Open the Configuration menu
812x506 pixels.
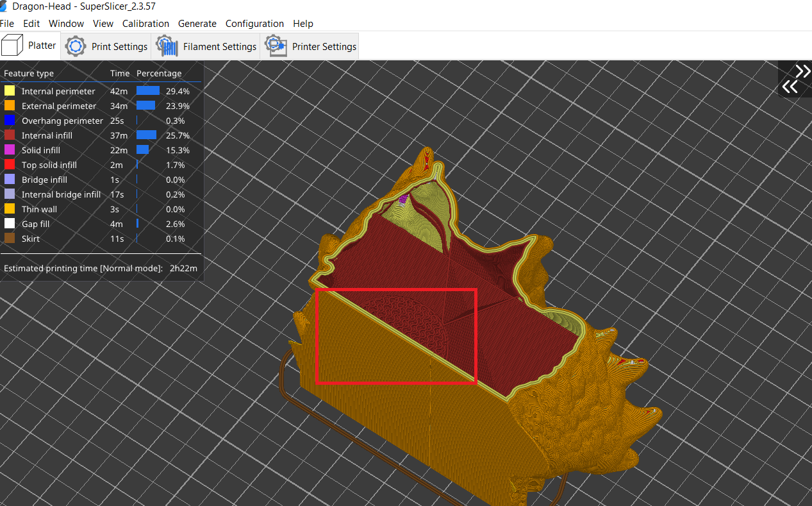pos(254,24)
